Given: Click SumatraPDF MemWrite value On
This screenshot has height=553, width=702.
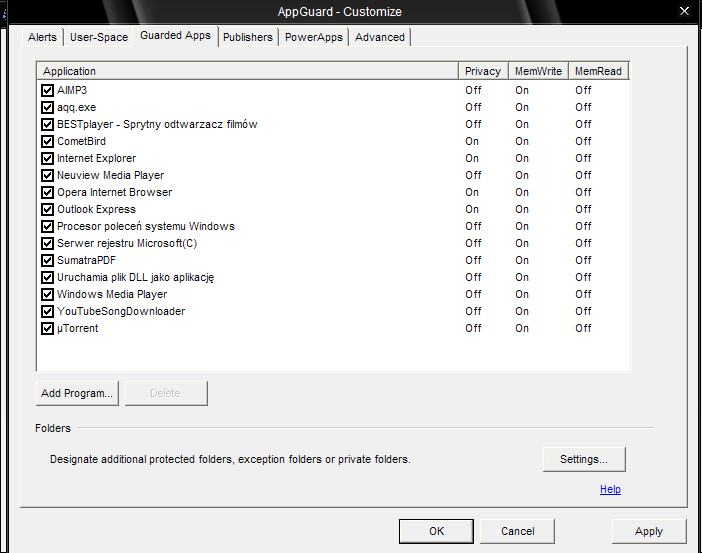Looking at the screenshot, I should pos(522,261).
